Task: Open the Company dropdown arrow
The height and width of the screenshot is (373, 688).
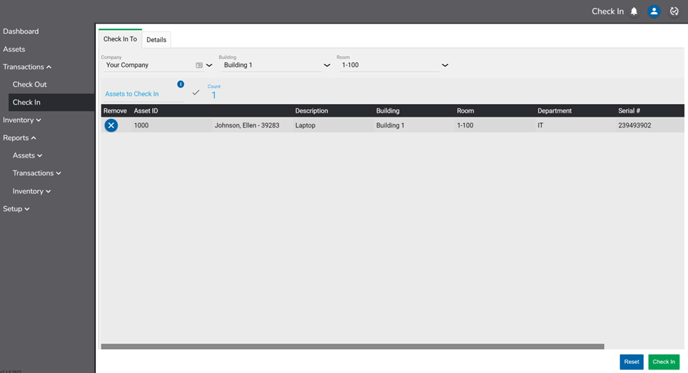Action: pyautogui.click(x=209, y=65)
